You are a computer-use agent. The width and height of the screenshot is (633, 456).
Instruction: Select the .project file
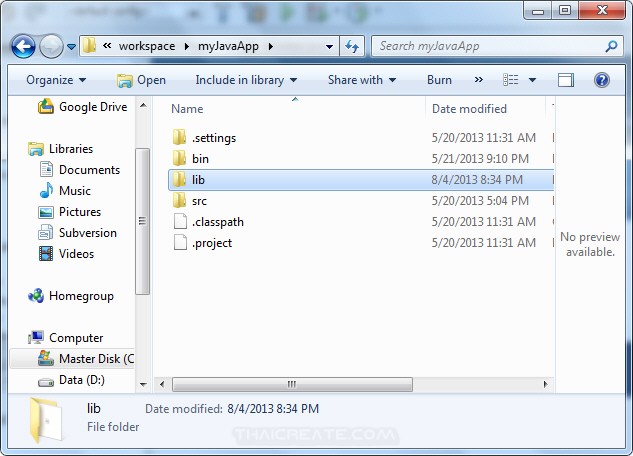coord(212,243)
